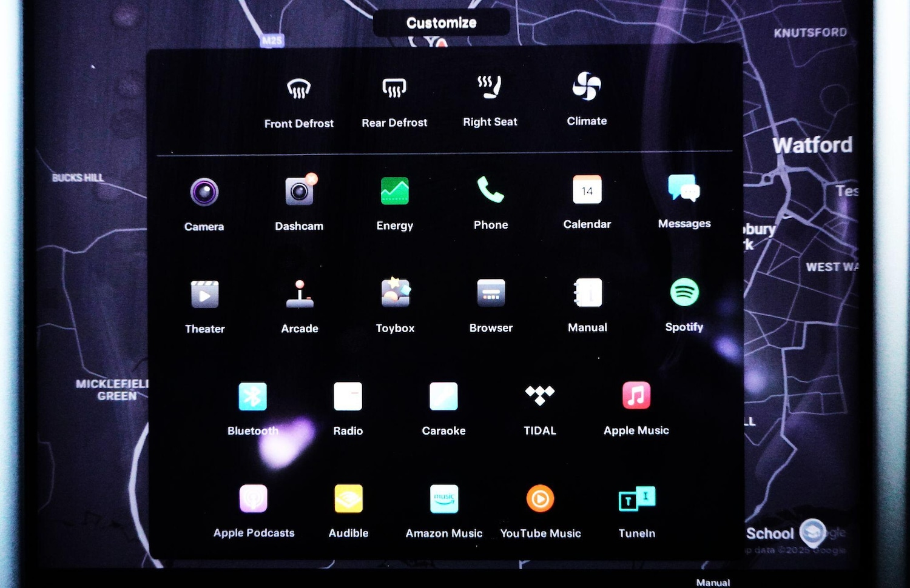The height and width of the screenshot is (588, 910).
Task: Launch the Camera app
Action: (x=204, y=192)
